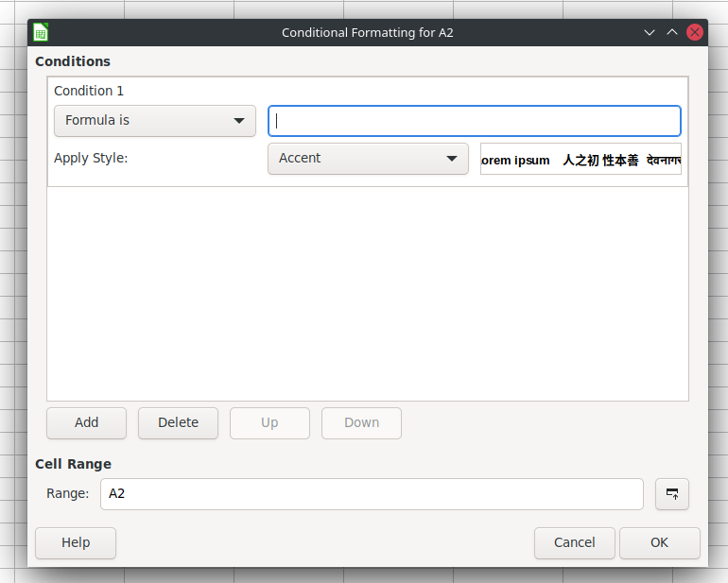Viewport: 728px width, 583px height.
Task: Click the 'Conditions' heading
Action: (x=73, y=61)
